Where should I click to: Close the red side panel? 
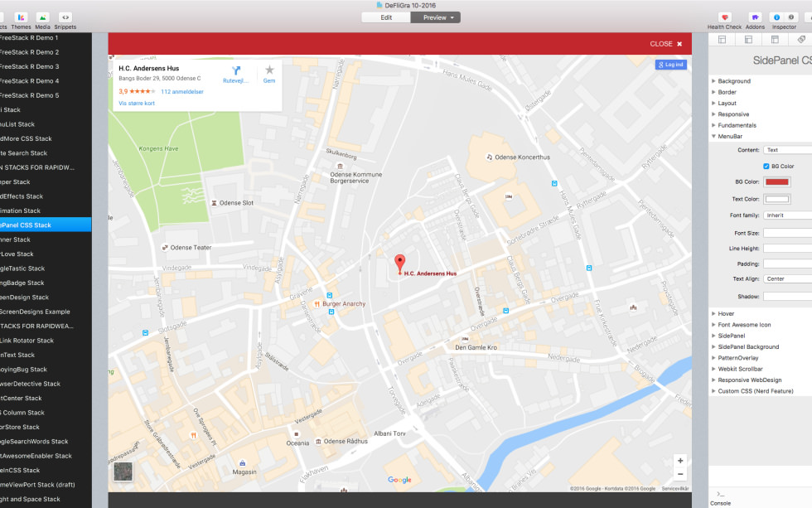(x=666, y=44)
